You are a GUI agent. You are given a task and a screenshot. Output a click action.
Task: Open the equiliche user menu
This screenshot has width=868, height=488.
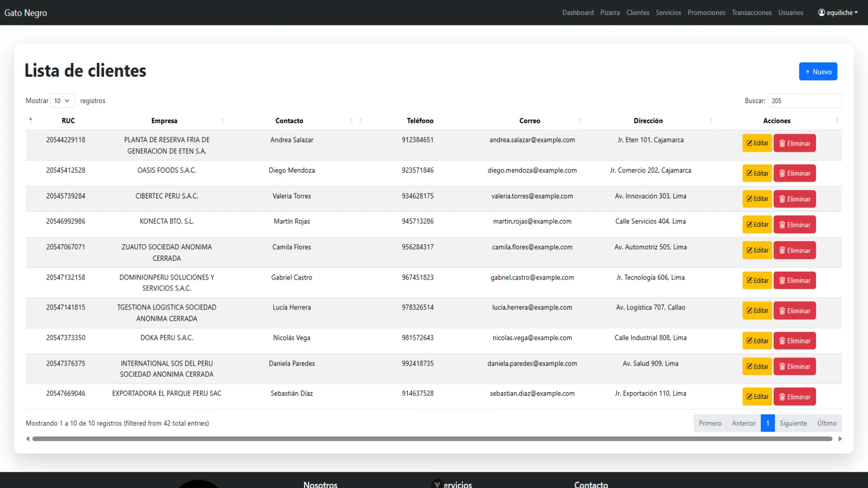pos(838,13)
